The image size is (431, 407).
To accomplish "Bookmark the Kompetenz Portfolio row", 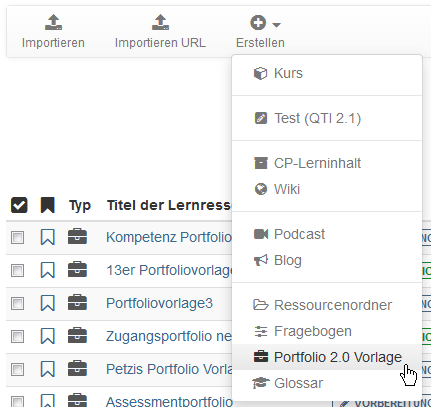I will point(48,237).
